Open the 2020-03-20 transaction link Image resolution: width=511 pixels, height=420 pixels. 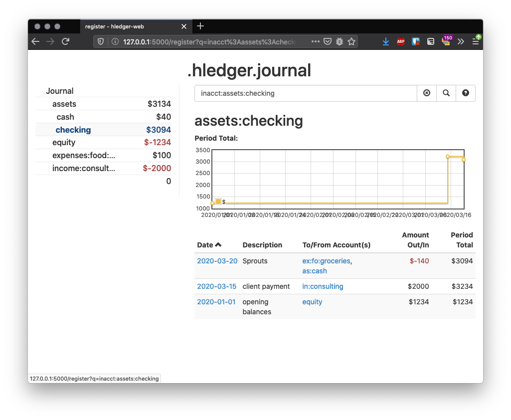(x=217, y=261)
